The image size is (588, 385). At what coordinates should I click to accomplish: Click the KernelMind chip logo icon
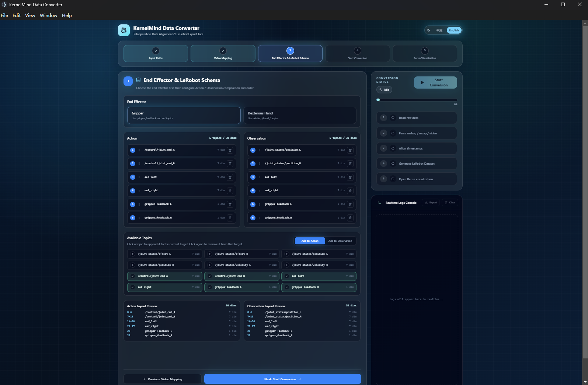coord(124,30)
